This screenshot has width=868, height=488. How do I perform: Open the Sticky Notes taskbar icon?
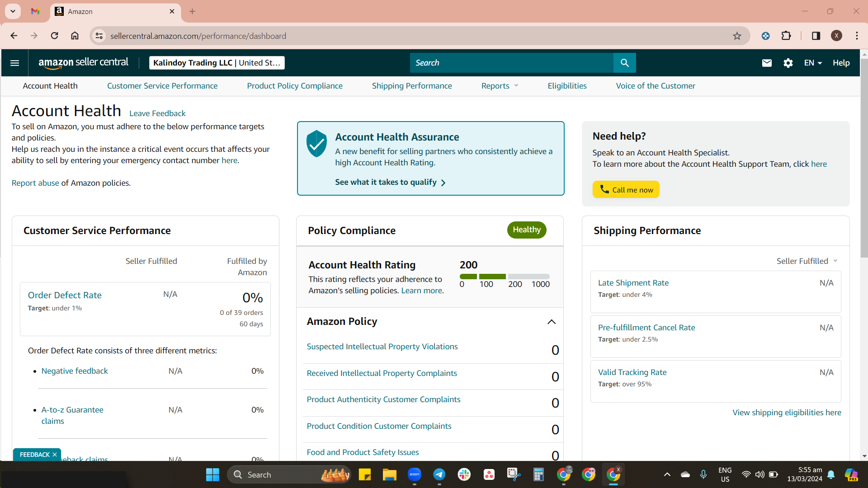(364, 474)
